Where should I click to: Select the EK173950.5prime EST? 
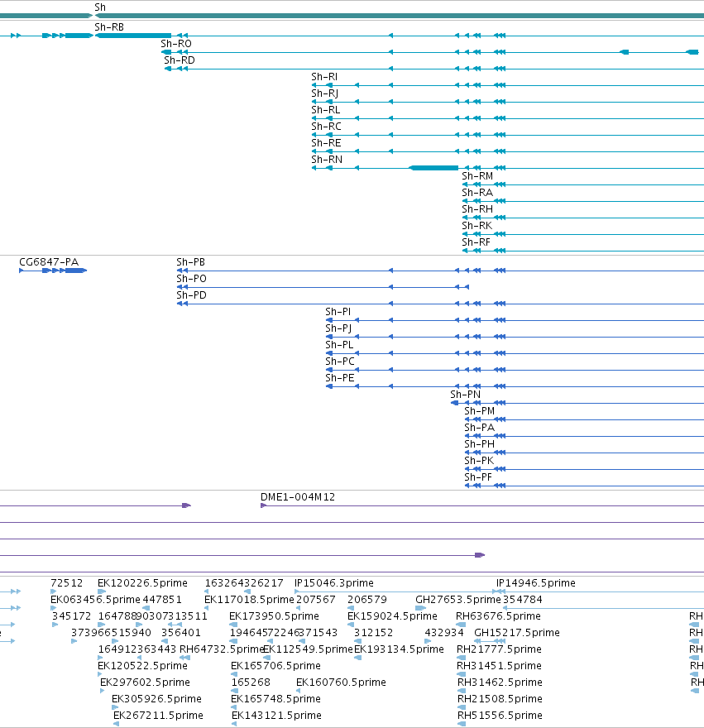tap(274, 616)
